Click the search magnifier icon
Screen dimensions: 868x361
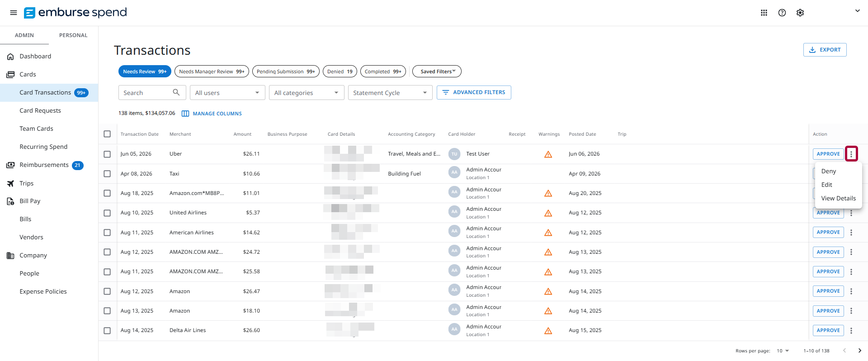pos(176,92)
